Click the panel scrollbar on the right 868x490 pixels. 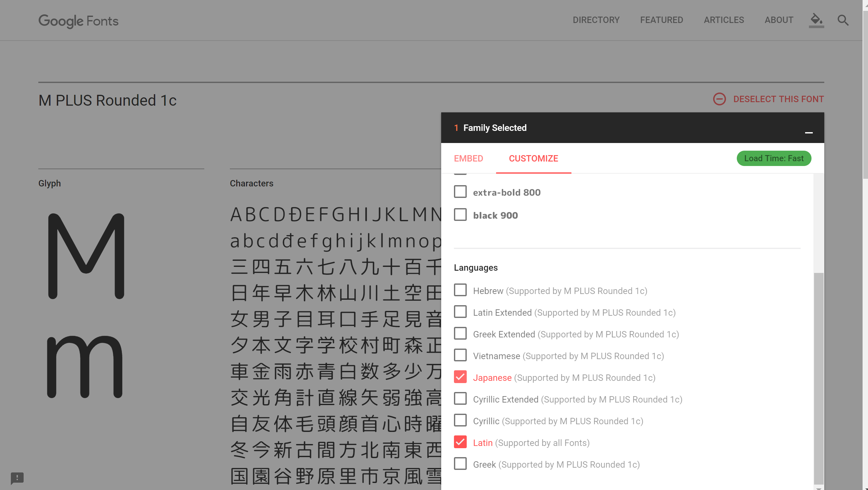819,371
